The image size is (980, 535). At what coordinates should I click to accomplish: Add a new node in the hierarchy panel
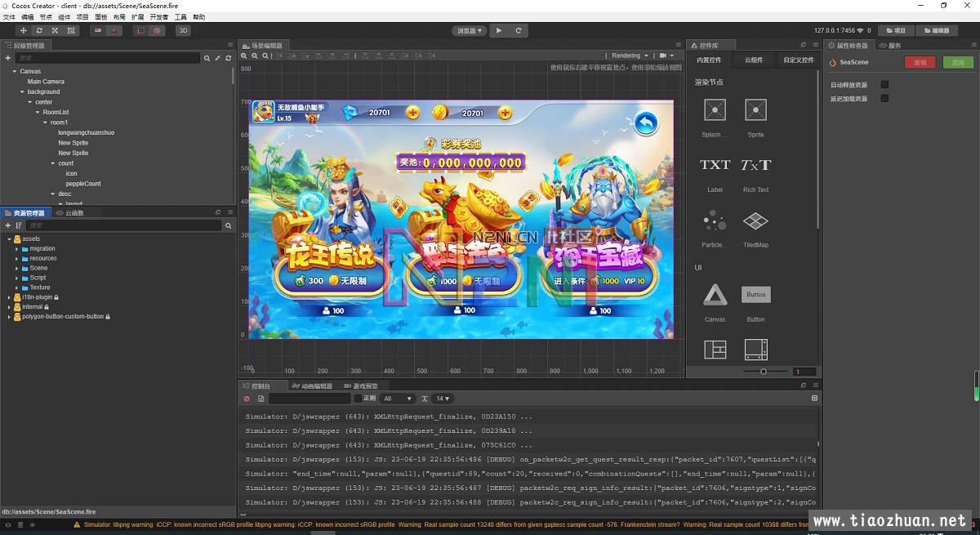[x=7, y=58]
